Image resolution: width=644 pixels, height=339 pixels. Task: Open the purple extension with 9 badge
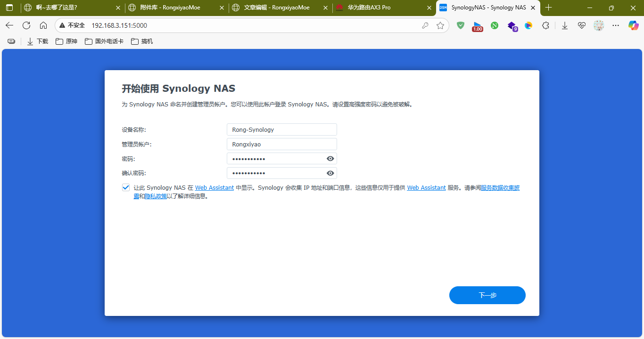[512, 26]
